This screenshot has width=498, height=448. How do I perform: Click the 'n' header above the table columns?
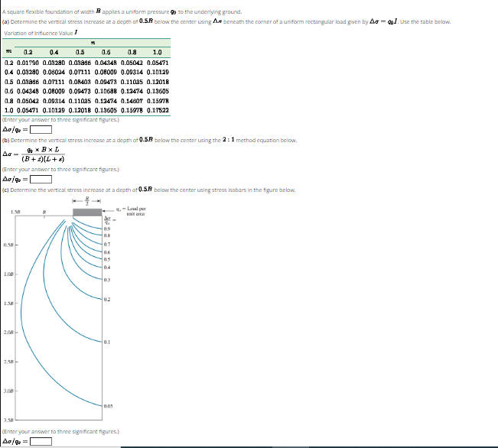pyautogui.click(x=93, y=42)
